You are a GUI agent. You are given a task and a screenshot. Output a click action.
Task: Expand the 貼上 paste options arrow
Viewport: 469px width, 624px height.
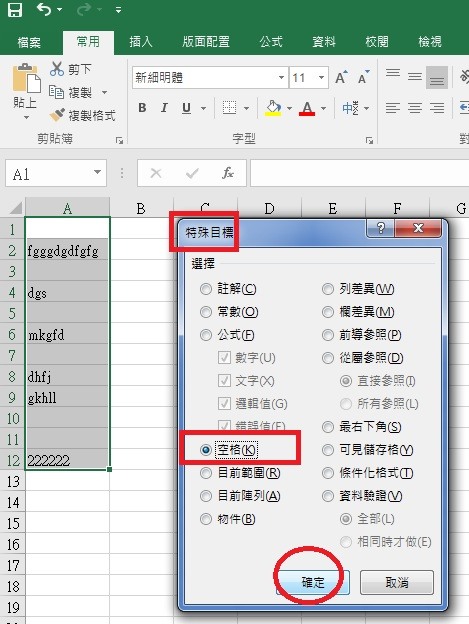26,117
